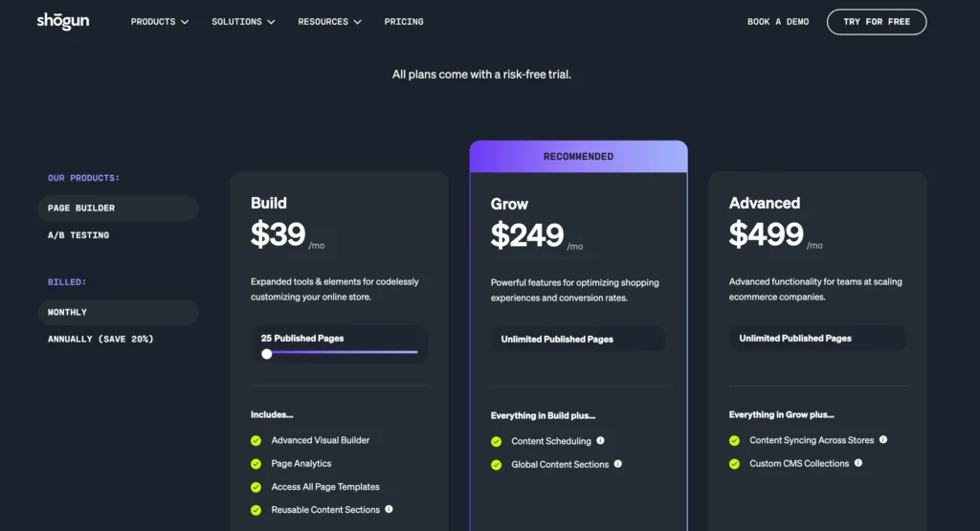Click 'Custom CMS Collections' feature text
The width and height of the screenshot is (980, 531).
(x=799, y=463)
